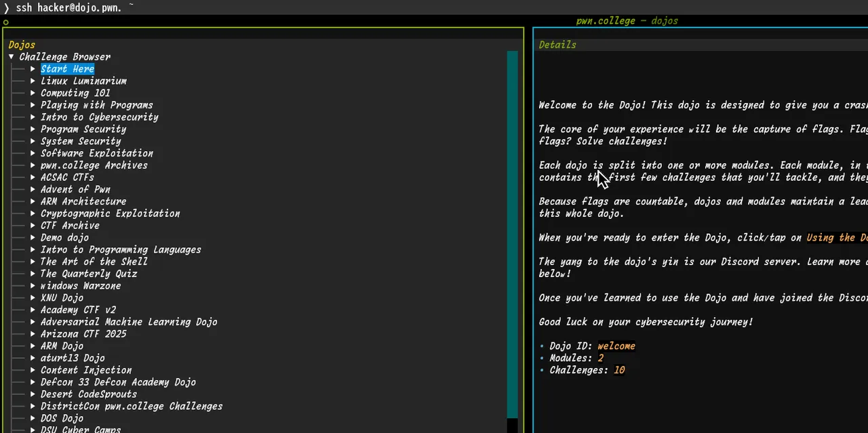Follow the Using the Dojo link
The width and height of the screenshot is (868, 433).
click(x=836, y=238)
